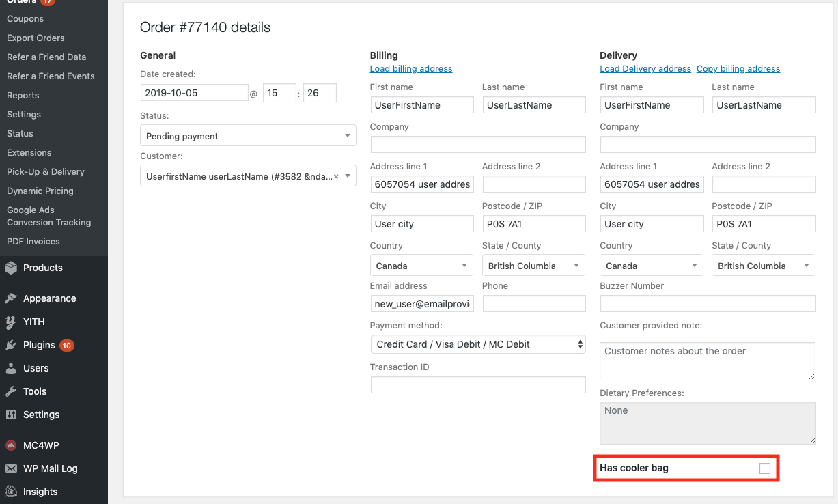838x504 pixels.
Task: Open Export Orders in sidebar menu
Action: click(36, 38)
